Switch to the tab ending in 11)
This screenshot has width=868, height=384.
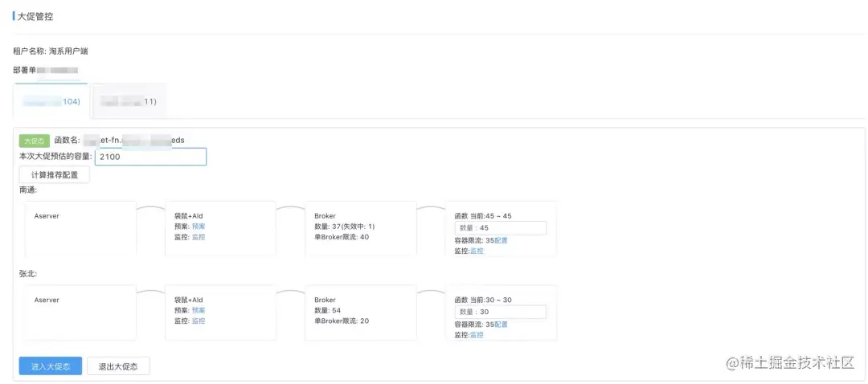point(129,101)
